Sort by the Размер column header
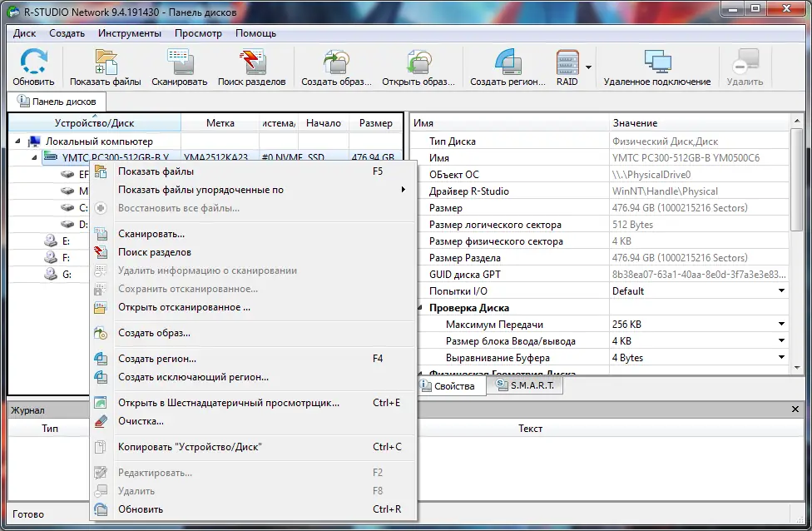The width and height of the screenshot is (812, 531). click(376, 123)
